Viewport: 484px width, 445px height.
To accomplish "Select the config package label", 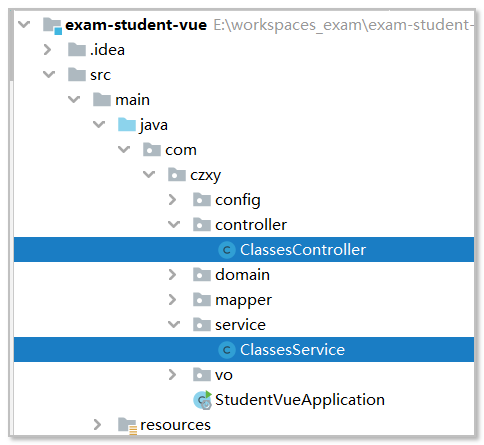I will (238, 201).
